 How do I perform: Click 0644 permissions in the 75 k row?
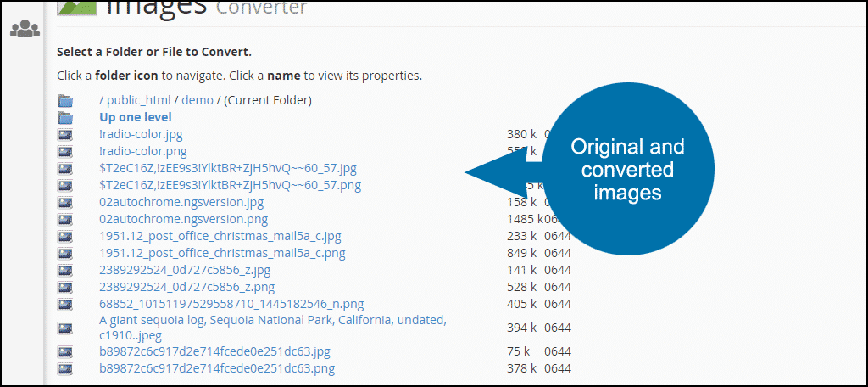pos(558,351)
